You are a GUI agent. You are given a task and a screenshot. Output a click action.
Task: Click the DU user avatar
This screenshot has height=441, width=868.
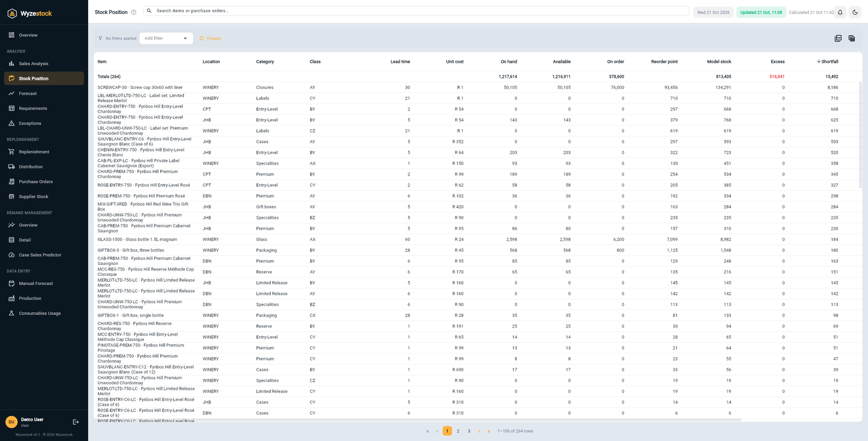11,422
